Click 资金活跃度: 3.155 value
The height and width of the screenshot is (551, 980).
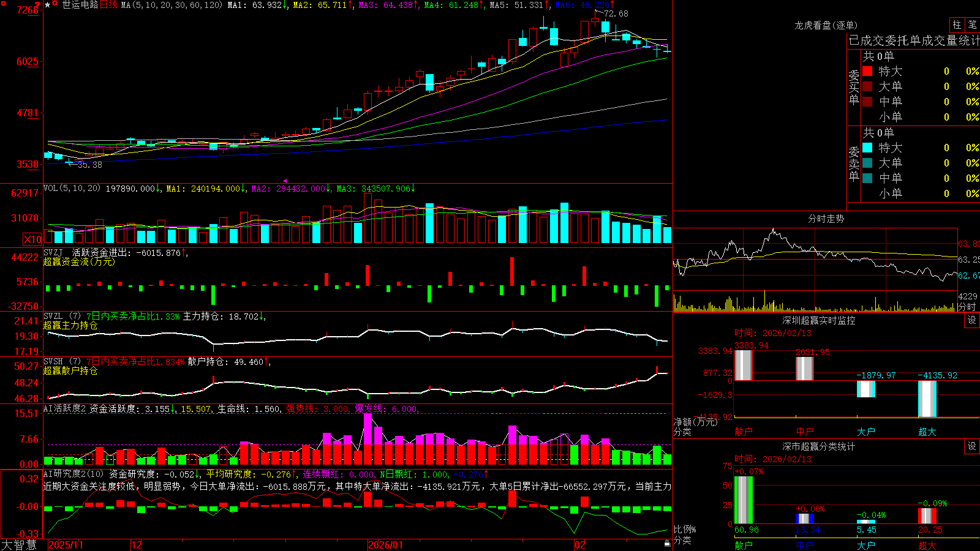[x=132, y=408]
